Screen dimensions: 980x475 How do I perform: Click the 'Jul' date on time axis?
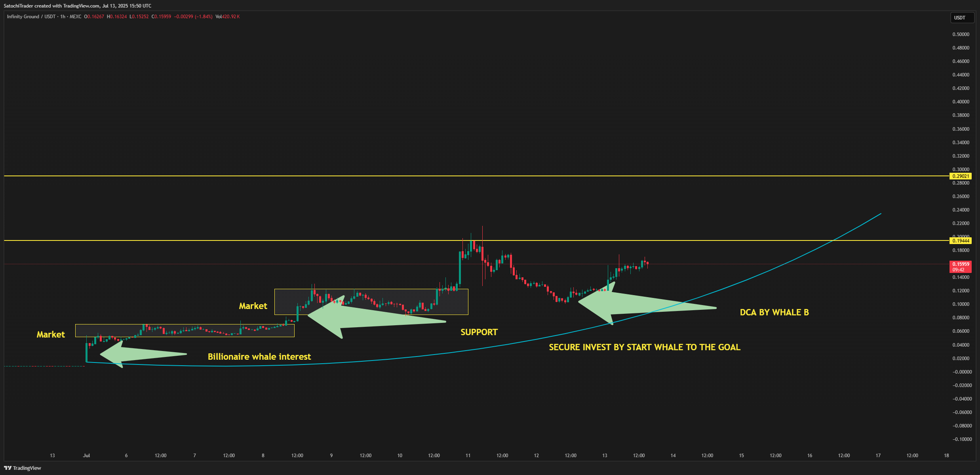pyautogui.click(x=86, y=456)
